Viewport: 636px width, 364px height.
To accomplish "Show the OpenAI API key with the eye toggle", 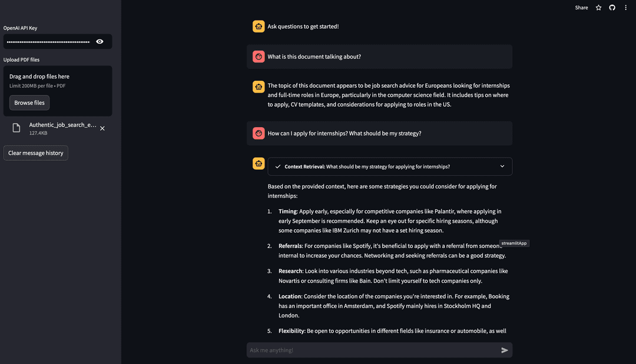I will pyautogui.click(x=100, y=41).
